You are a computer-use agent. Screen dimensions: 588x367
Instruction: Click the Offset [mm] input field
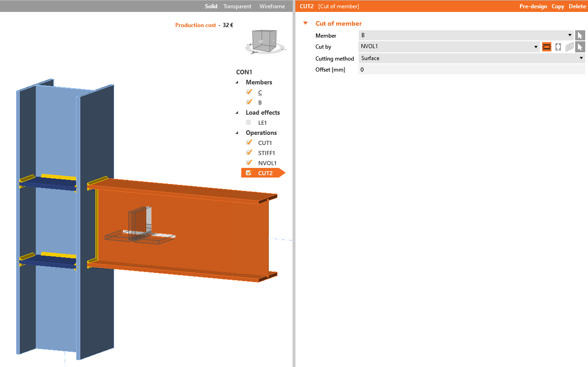click(471, 70)
